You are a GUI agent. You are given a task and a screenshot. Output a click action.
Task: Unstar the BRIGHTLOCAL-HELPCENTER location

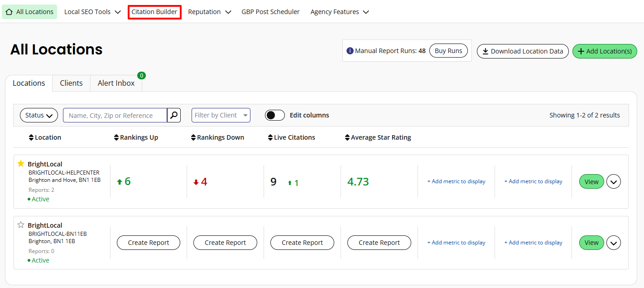[20, 163]
